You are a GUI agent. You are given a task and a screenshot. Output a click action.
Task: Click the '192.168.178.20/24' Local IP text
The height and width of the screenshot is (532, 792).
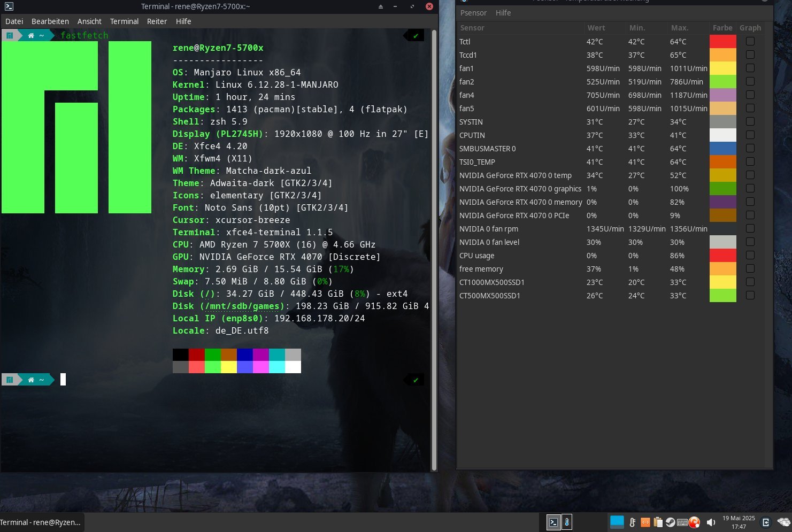pos(320,318)
